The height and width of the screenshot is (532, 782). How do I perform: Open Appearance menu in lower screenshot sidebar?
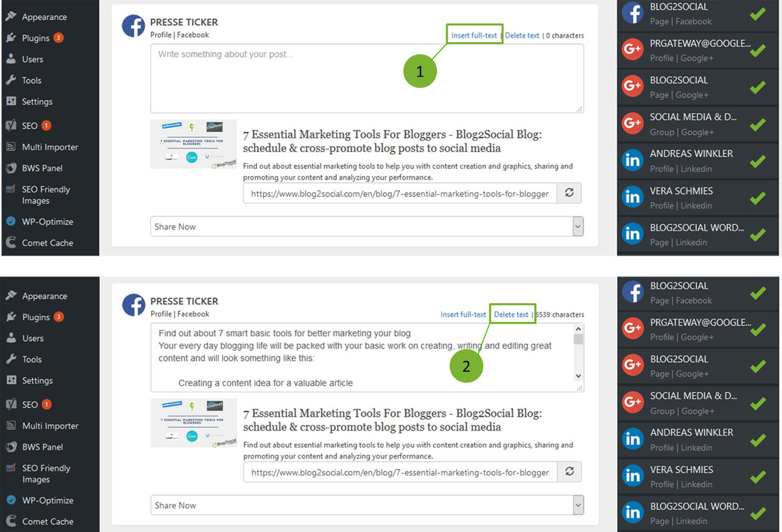[44, 296]
